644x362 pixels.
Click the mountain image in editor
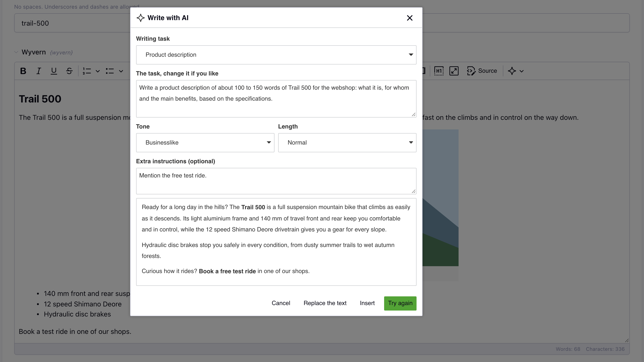(441, 198)
